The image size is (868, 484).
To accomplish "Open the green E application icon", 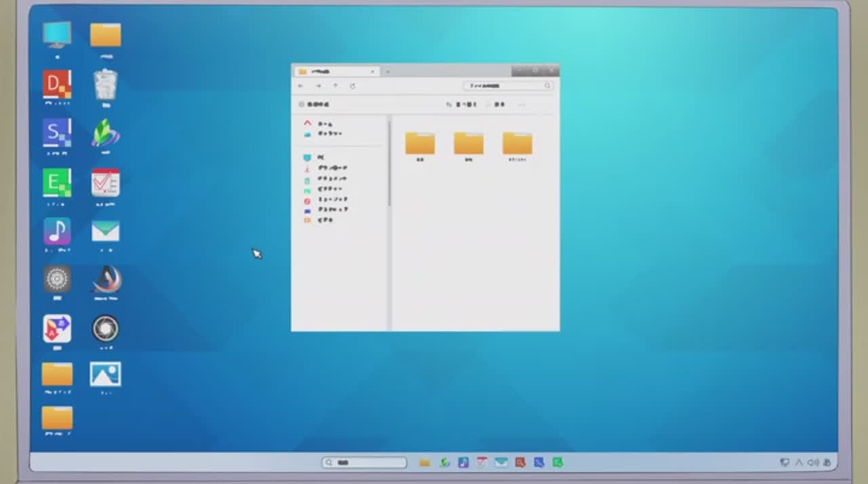I will [57, 183].
